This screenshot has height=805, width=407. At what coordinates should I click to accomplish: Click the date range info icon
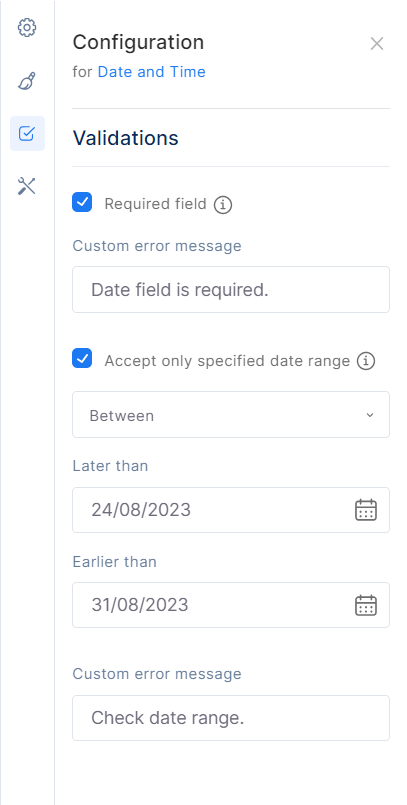pyautogui.click(x=366, y=361)
